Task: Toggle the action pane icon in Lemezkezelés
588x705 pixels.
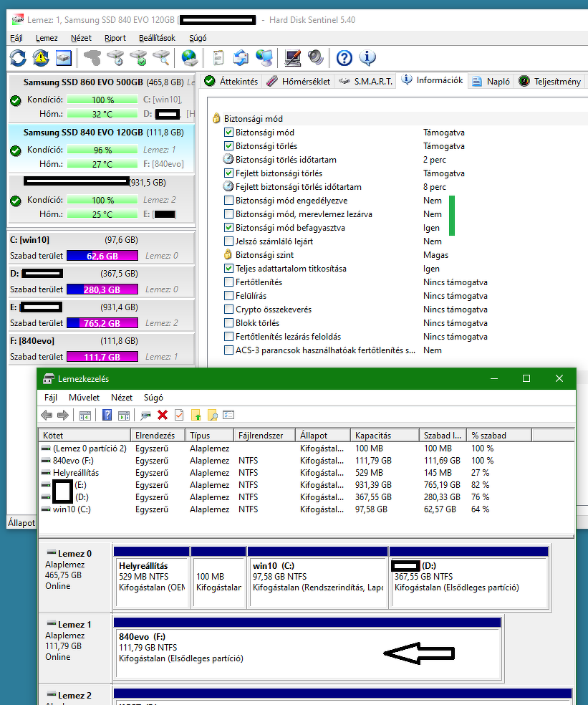Action: 124,415
